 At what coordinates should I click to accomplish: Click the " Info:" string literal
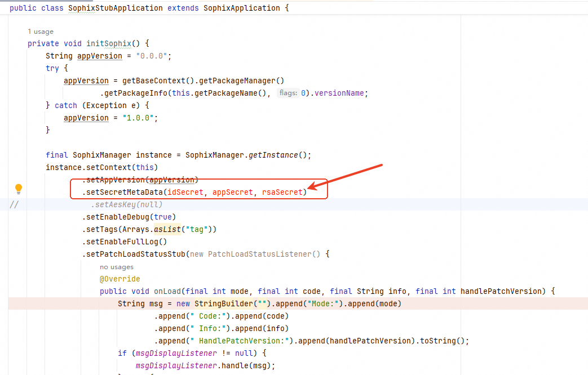(208, 328)
